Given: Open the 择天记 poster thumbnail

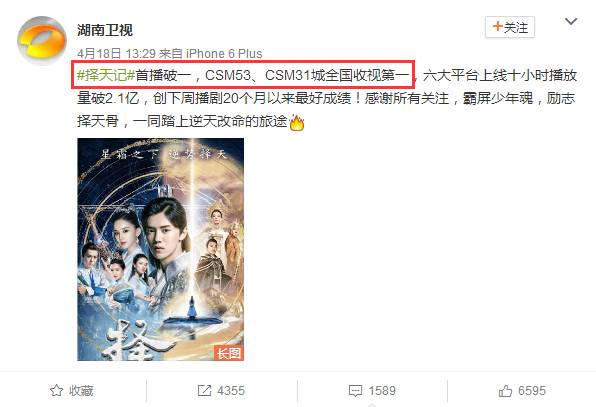Looking at the screenshot, I should pos(160,249).
